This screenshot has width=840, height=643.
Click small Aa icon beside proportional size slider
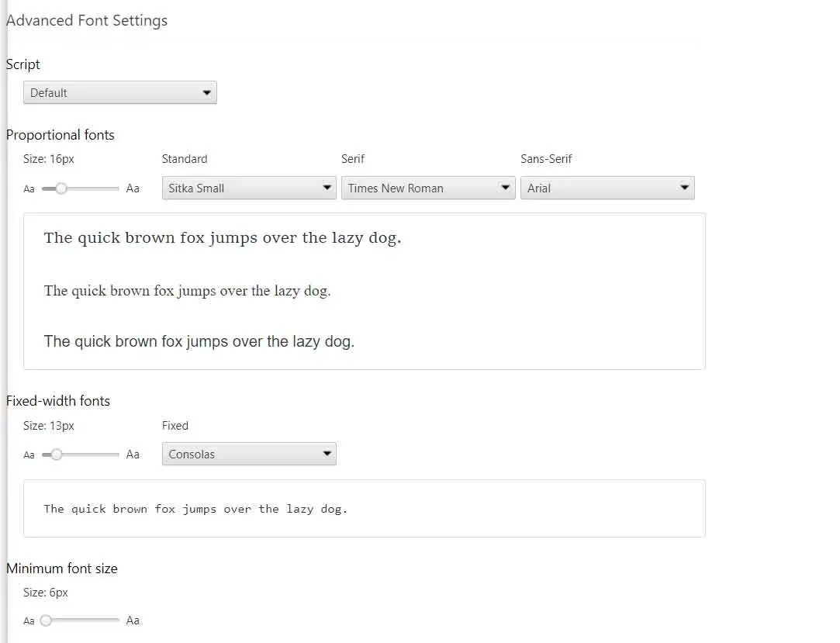click(29, 189)
